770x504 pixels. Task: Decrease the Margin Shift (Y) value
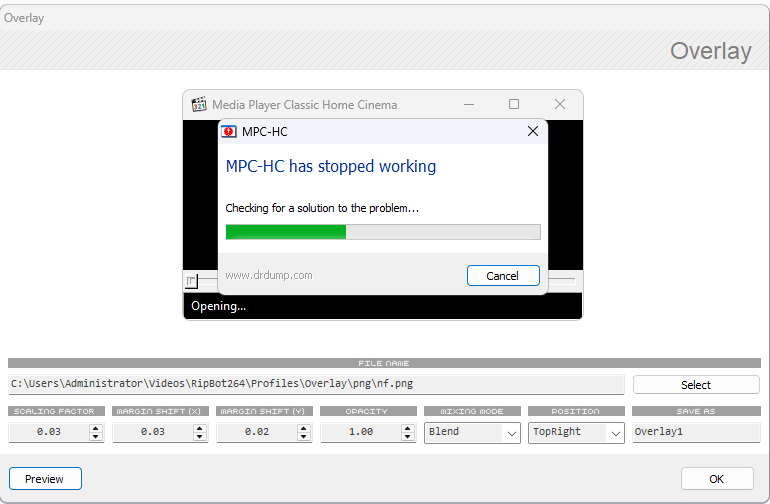(304, 436)
